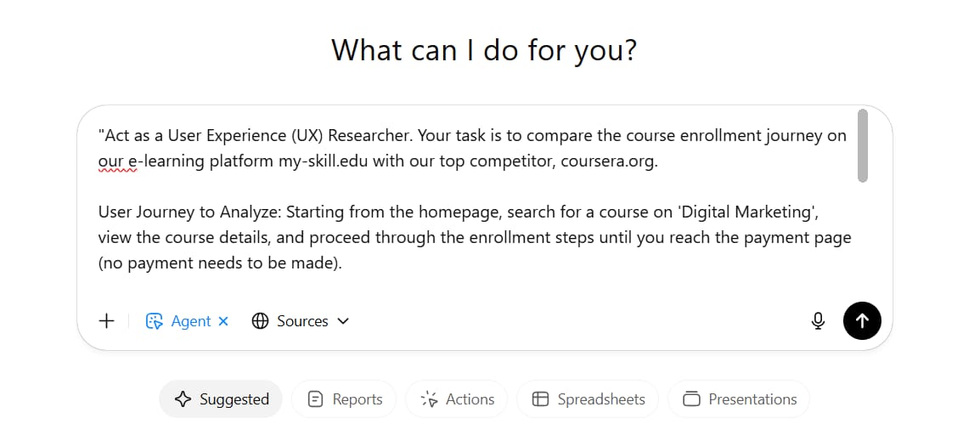Click the Agent label text
The image size is (980, 424).
tap(190, 321)
